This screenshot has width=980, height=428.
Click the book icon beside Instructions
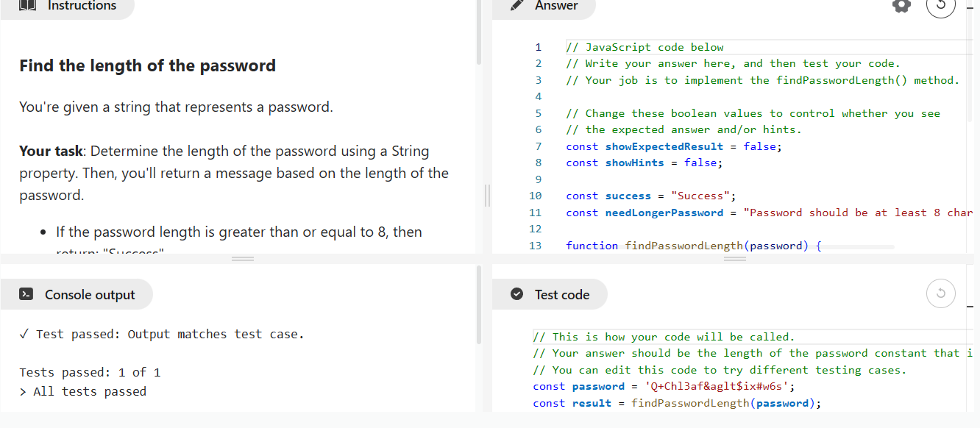(x=27, y=5)
